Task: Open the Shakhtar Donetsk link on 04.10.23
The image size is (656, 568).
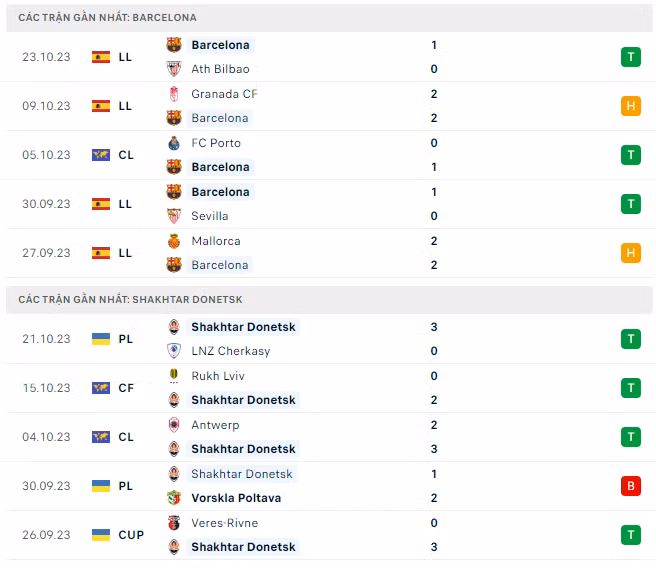Action: [243, 449]
